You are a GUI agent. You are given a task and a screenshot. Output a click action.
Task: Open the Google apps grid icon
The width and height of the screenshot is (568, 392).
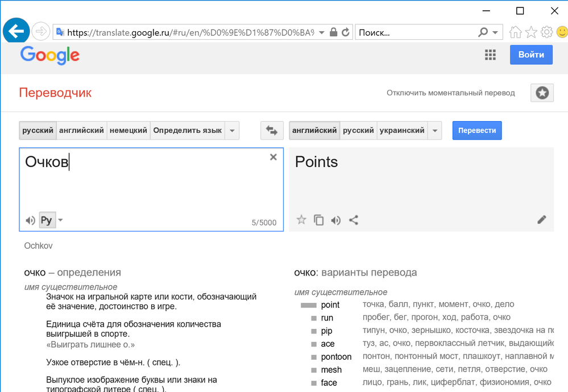point(490,55)
